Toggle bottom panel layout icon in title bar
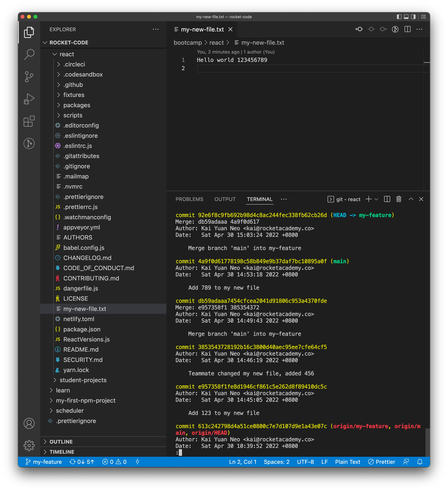The image size is (448, 491). (x=406, y=17)
